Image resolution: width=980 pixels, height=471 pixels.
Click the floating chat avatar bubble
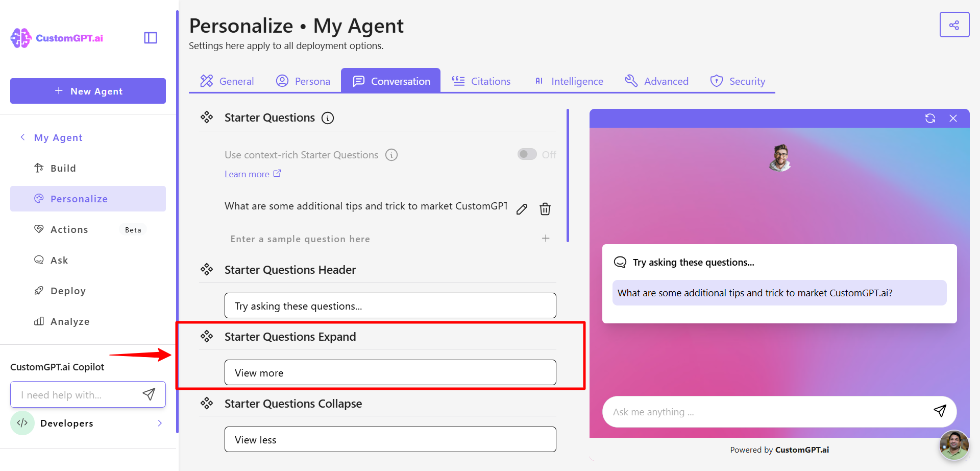954,445
